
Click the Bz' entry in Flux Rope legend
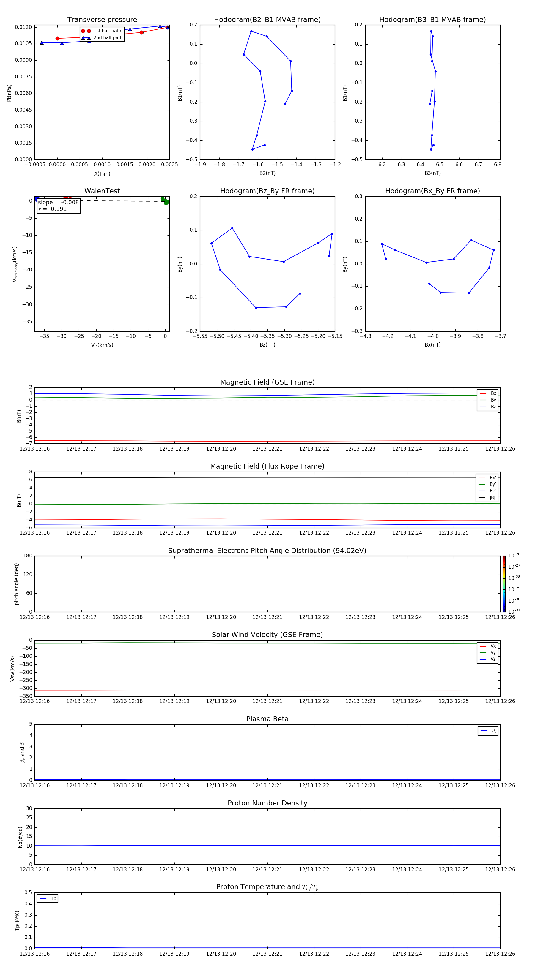point(487,491)
